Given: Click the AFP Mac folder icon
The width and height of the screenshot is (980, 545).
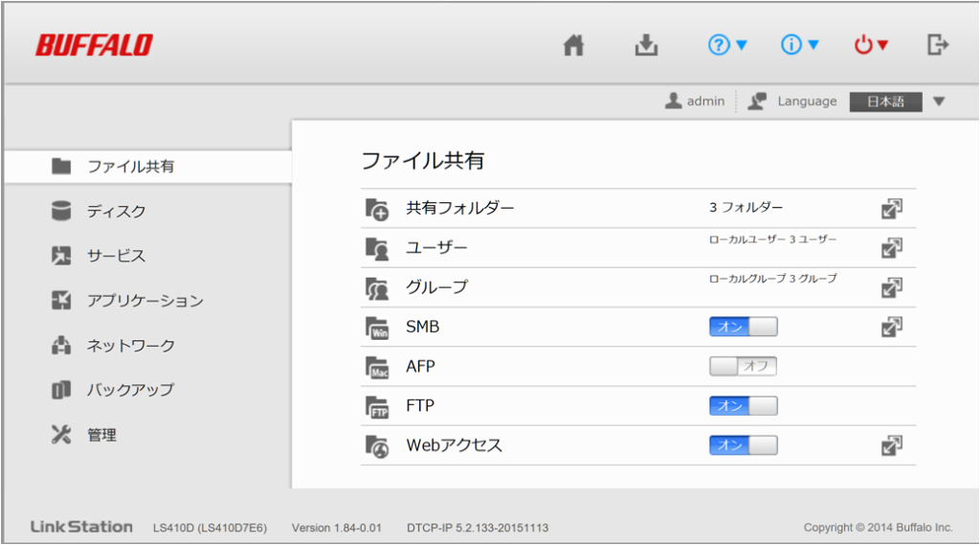Looking at the screenshot, I should pyautogui.click(x=377, y=367).
